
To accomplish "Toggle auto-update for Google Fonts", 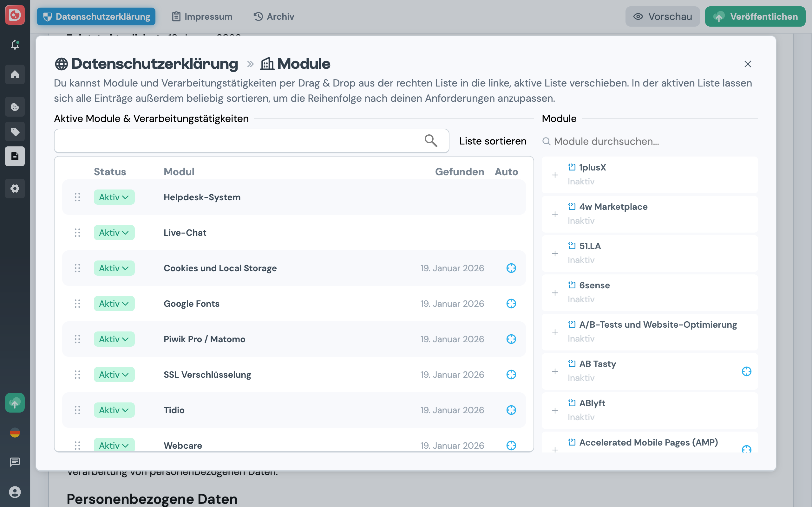I will point(511,304).
